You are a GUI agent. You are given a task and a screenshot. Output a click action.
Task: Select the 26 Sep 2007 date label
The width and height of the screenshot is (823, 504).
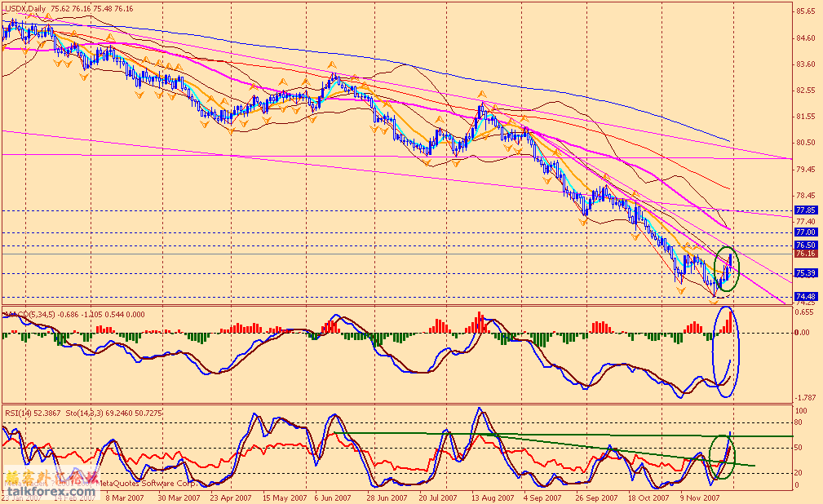597,497
